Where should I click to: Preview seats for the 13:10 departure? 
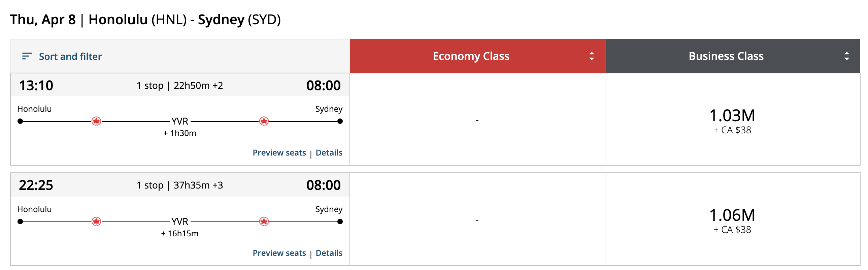coord(279,153)
